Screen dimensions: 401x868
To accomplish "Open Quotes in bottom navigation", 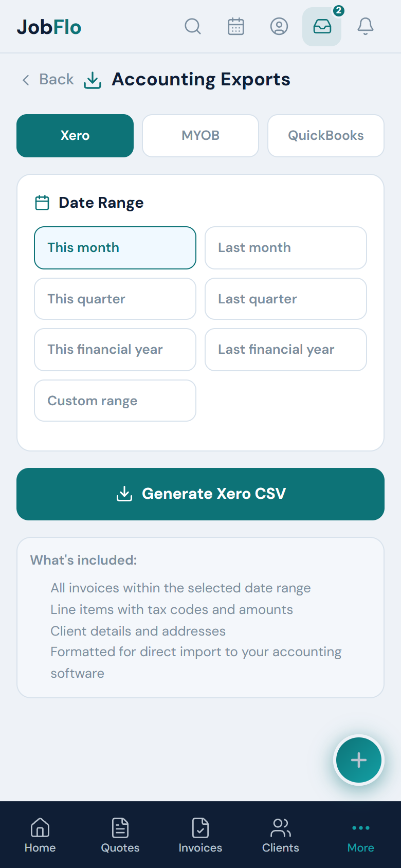I will click(x=120, y=835).
